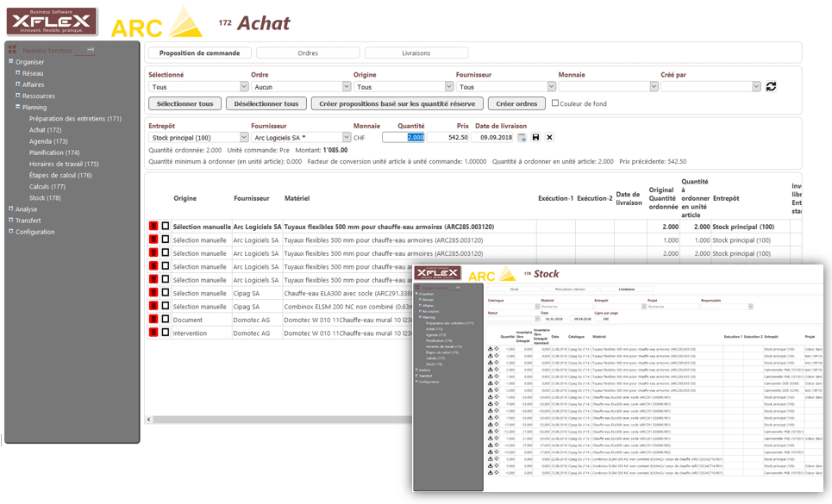Delete the Cipag SA Combinox ELSM row

pyautogui.click(x=153, y=306)
